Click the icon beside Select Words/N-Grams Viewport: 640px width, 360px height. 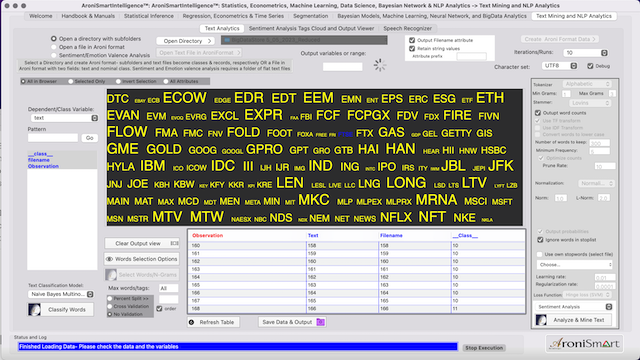tap(111, 275)
